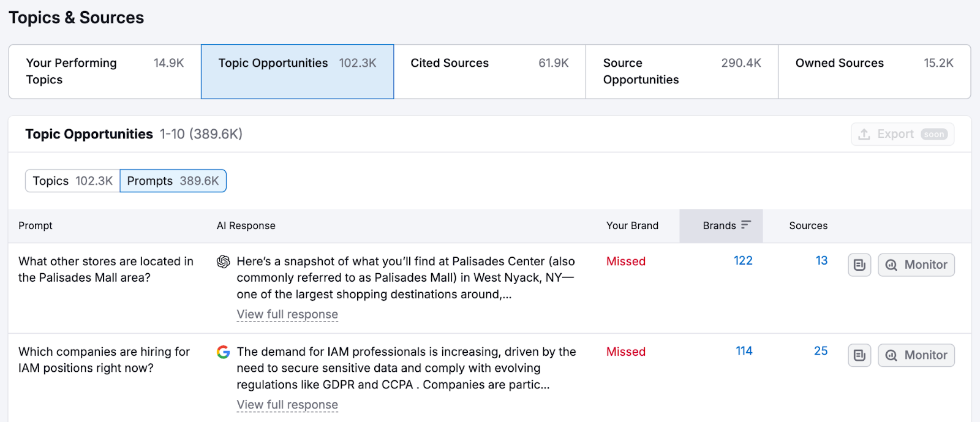
Task: Open the 25 sources for the IAM prompt
Action: pyautogui.click(x=820, y=351)
